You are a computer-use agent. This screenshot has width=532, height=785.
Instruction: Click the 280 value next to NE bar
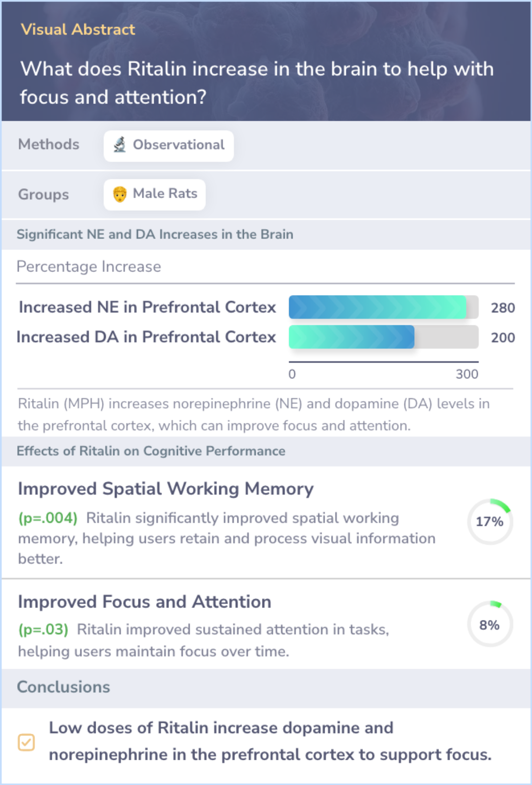[502, 308]
